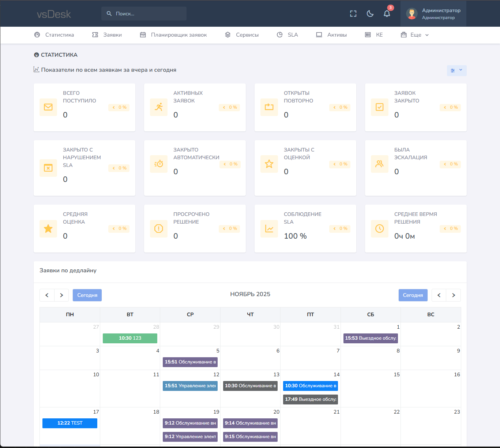This screenshot has width=500, height=448.
Task: Open the Администратор profile menu
Action: click(441, 14)
